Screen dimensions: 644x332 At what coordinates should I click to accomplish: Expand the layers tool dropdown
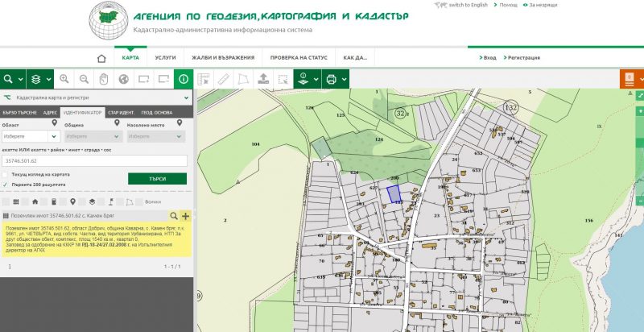(49, 79)
